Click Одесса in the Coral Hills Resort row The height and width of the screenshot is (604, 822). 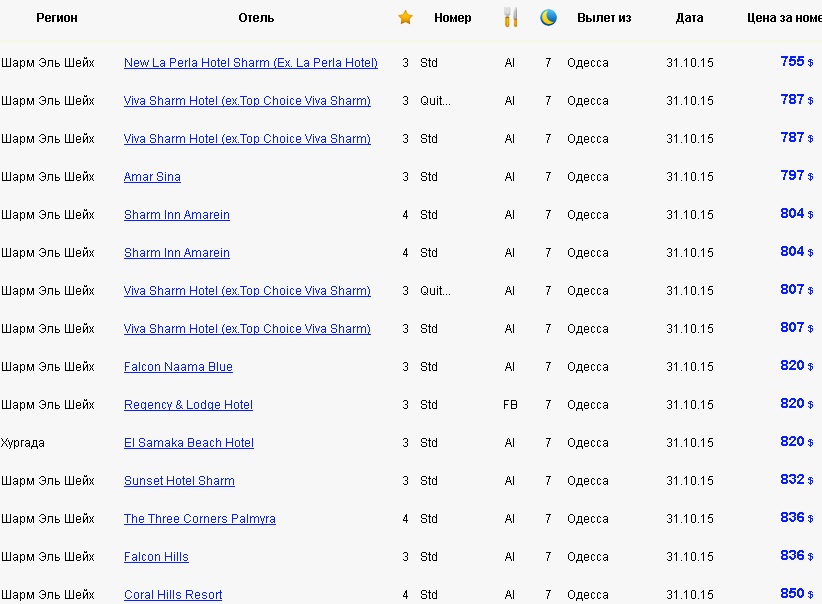tap(588, 595)
